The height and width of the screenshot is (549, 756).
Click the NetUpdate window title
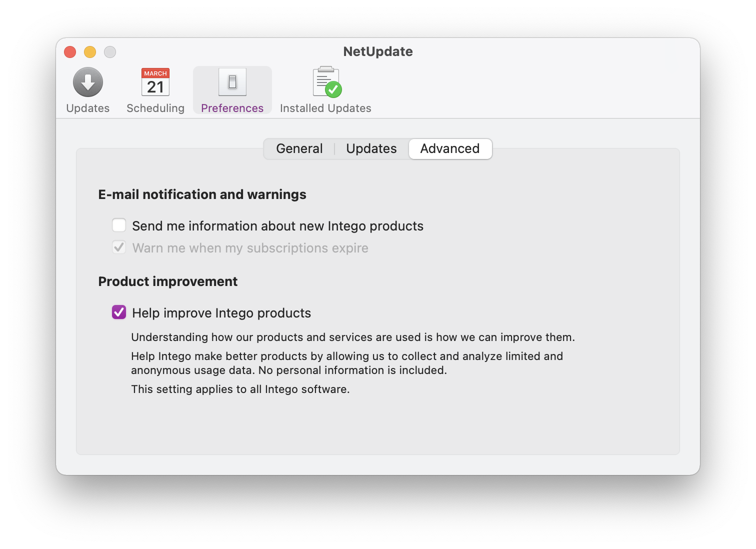point(378,51)
